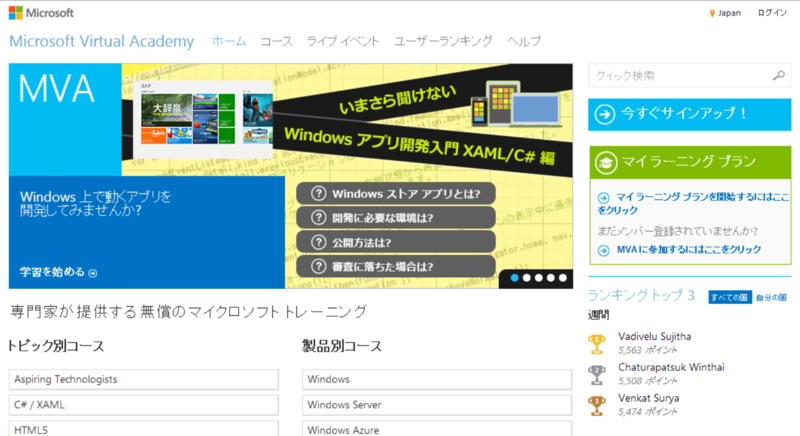Viewport: 800px width, 436px height.
Task: Click the MVA blue tile
Action: (65, 120)
